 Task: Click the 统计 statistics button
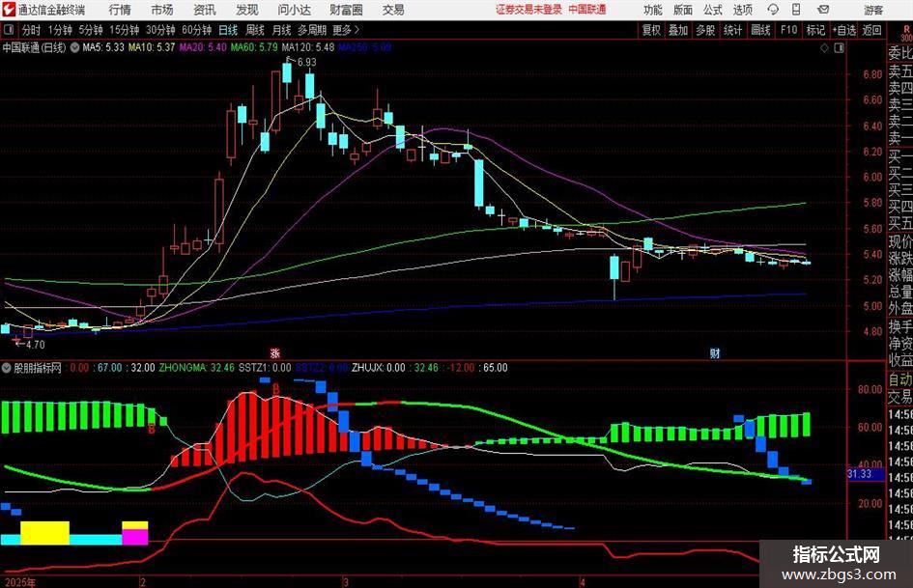point(732,30)
